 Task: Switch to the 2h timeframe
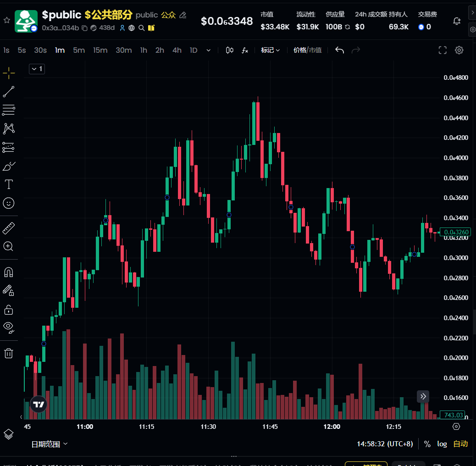point(160,50)
